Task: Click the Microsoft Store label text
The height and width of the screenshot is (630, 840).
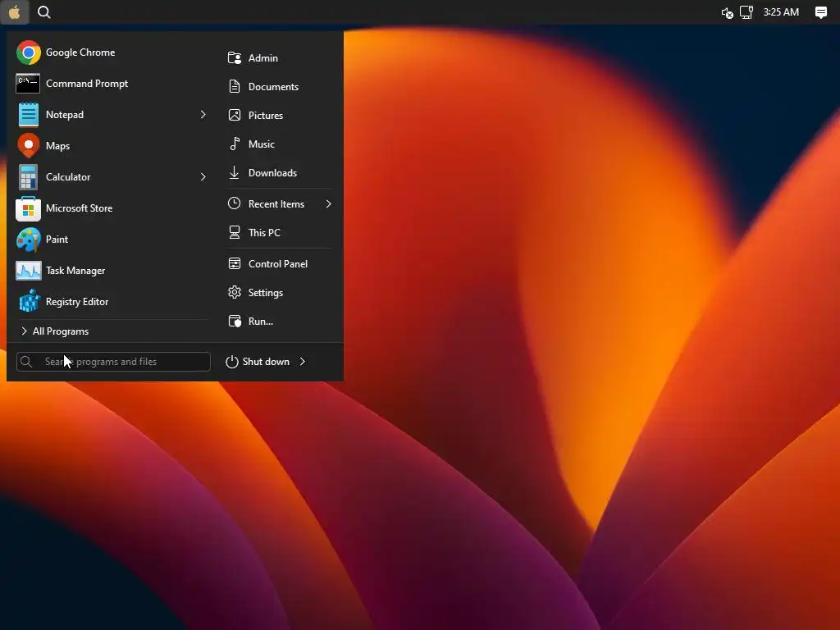Action: coord(80,208)
